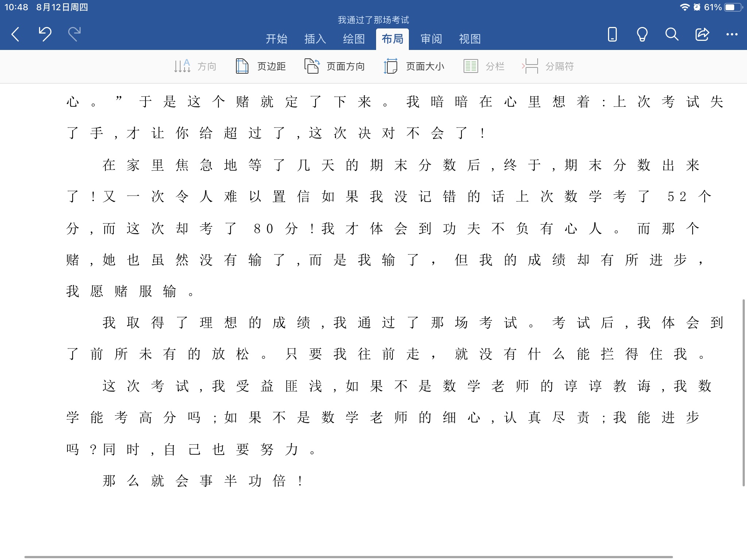Open the 绘图 drawing tab
Screen dimensions: 747x560
point(354,39)
